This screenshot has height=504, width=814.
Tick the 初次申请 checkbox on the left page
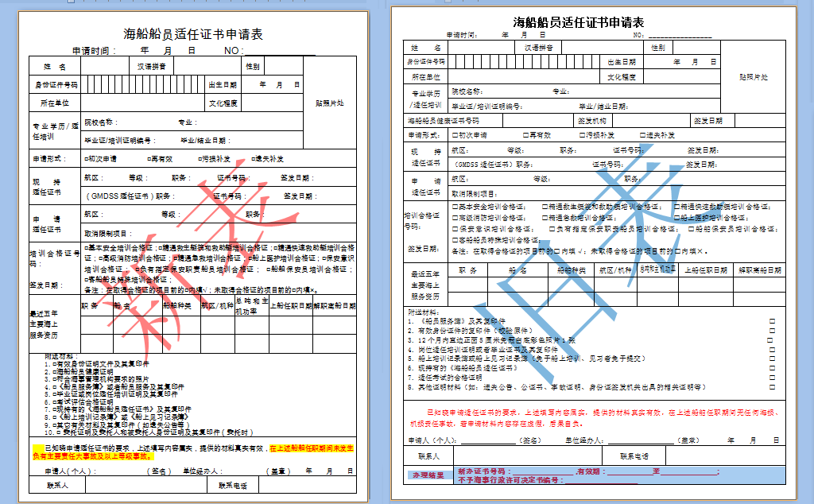[x=86, y=159]
